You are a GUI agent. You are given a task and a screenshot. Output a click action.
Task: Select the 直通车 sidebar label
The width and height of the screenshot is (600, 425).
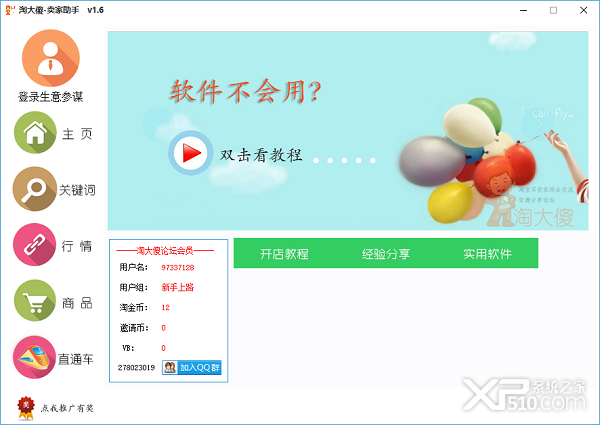click(x=76, y=359)
